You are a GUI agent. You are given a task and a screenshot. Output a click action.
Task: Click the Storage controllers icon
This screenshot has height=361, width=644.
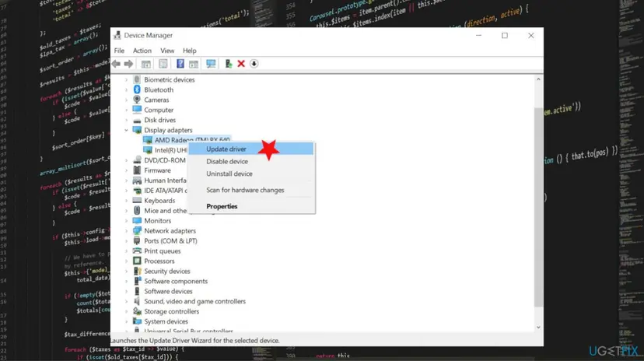click(137, 311)
